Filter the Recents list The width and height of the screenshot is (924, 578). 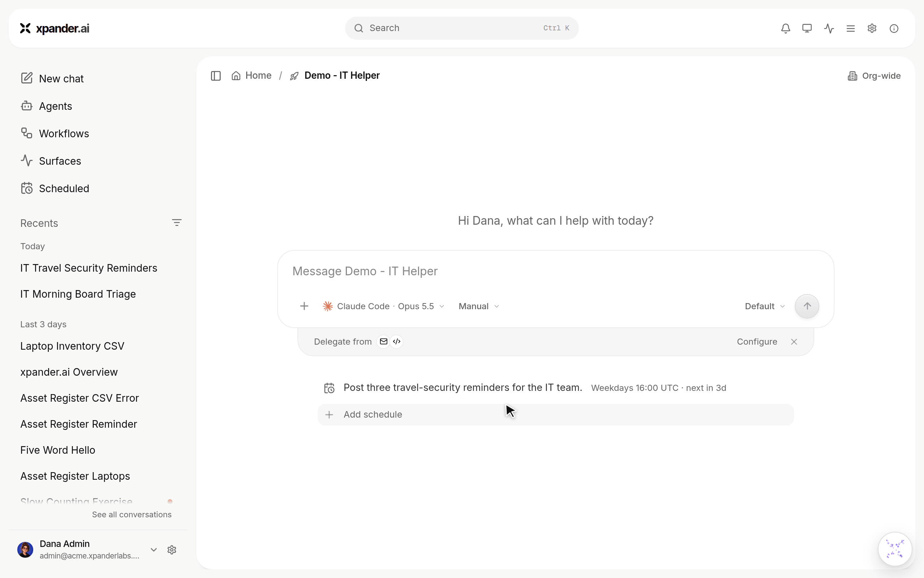click(x=176, y=223)
